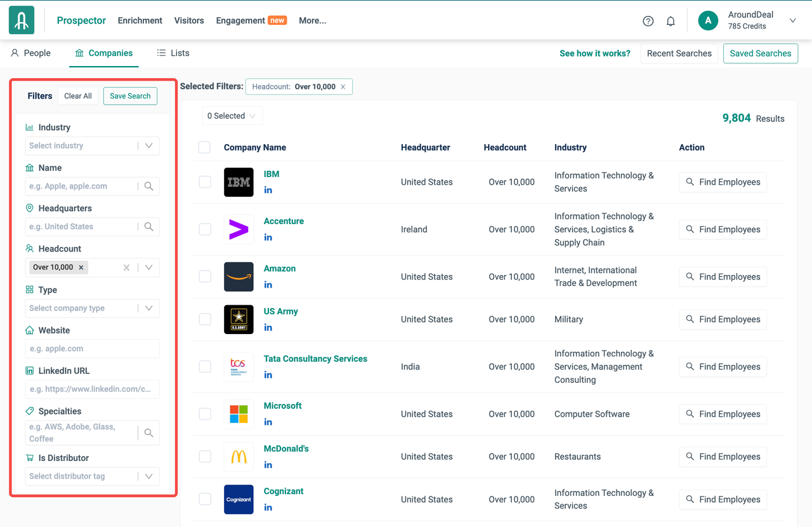Click the Headquarters filter search icon

point(148,227)
